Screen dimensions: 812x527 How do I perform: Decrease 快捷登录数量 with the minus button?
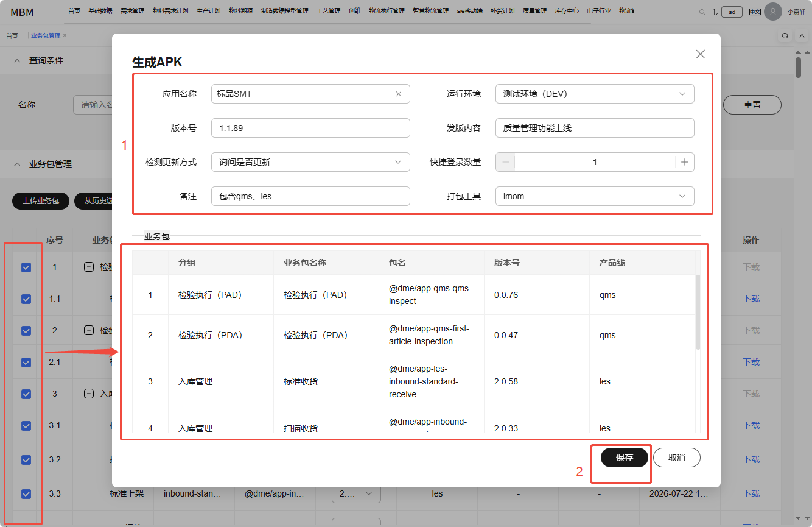505,162
